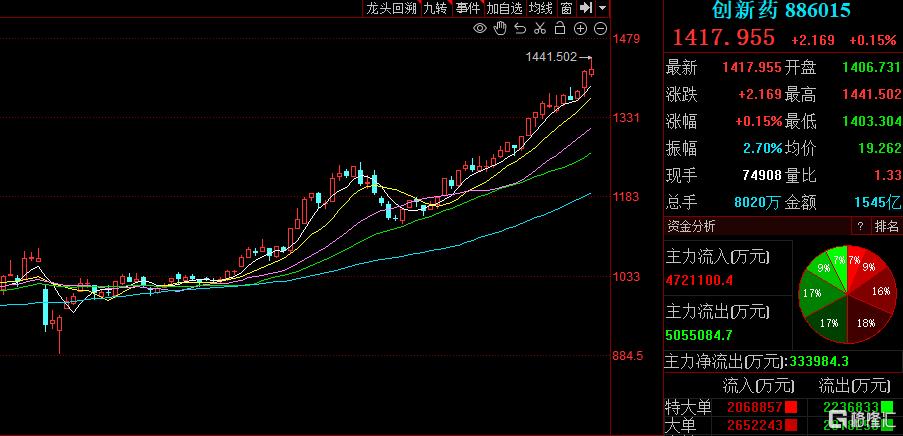The image size is (903, 436).
Task: Select the hand pan tool
Action: (x=500, y=28)
